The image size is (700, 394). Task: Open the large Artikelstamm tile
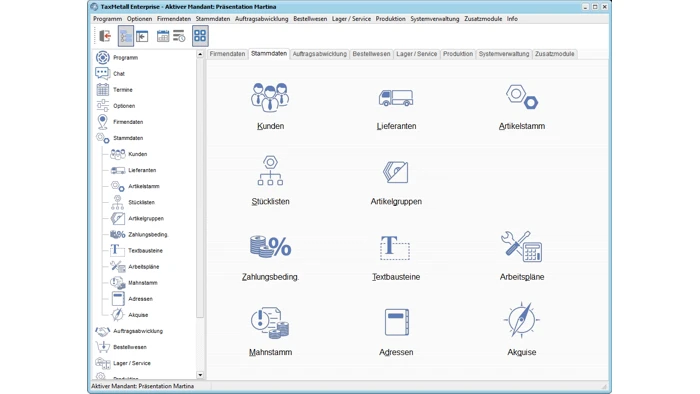(521, 106)
